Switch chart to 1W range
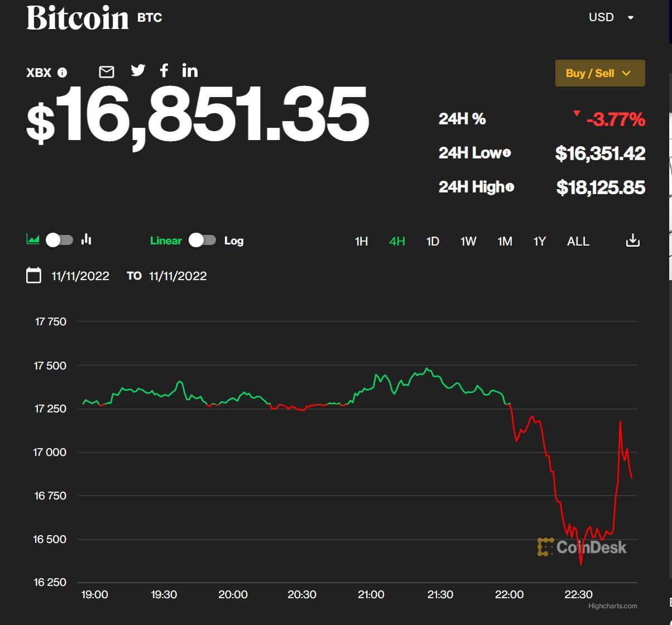672x625 pixels. coord(468,241)
